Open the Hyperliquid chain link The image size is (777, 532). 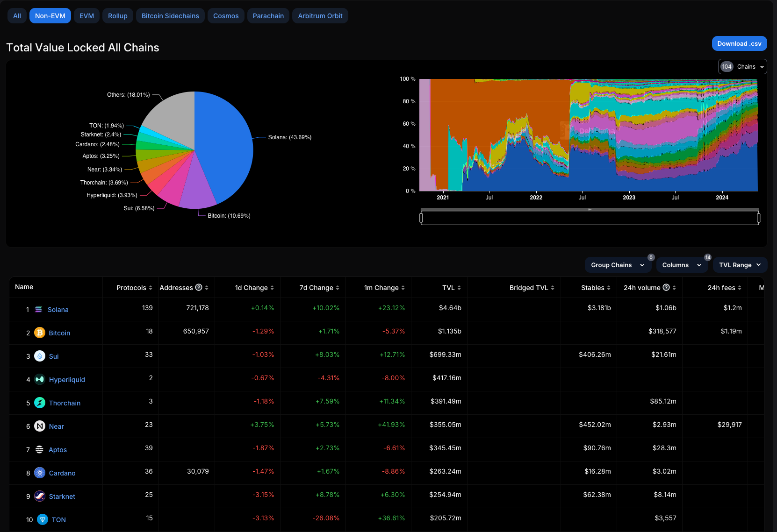coord(67,380)
